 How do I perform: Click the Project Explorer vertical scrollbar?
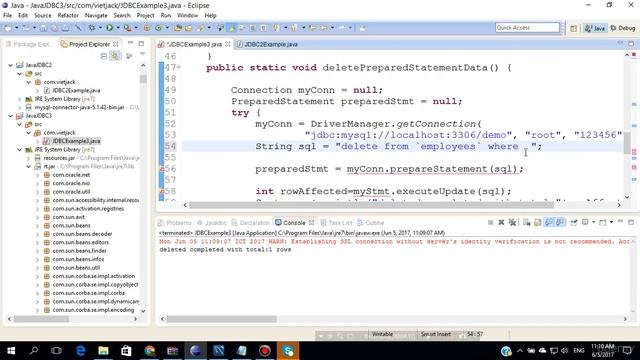143,78
